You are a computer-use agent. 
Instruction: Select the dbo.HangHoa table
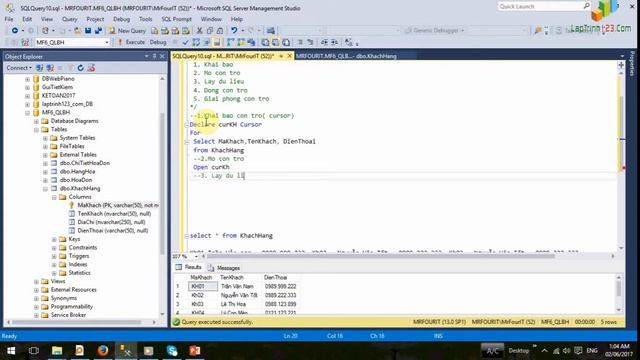coord(77,171)
